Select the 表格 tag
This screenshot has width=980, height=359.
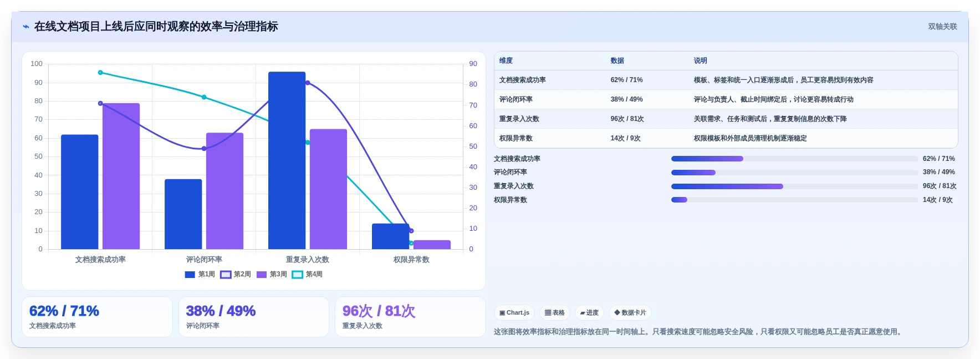coord(555,313)
